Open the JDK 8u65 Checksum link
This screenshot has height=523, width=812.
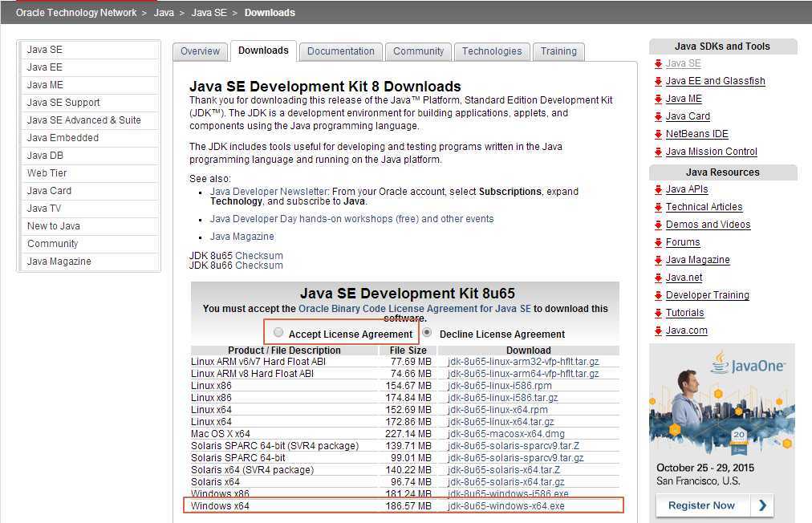click(x=259, y=256)
